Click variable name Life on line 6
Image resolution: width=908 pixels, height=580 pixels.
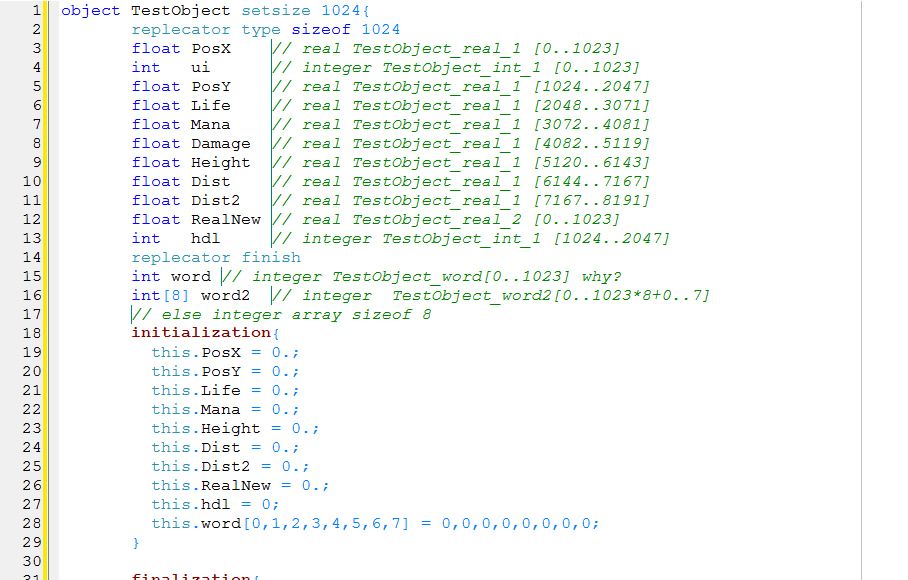click(x=211, y=105)
